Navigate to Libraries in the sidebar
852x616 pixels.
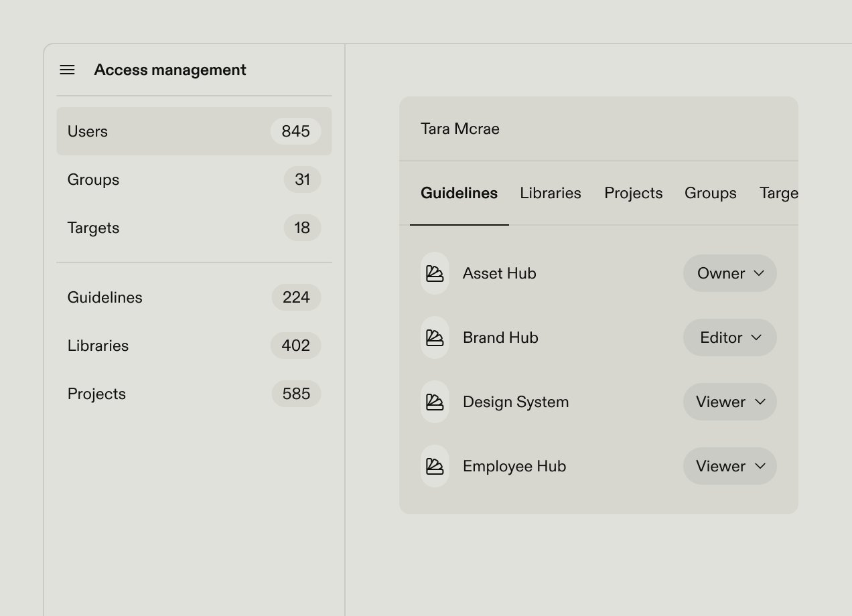(x=194, y=345)
